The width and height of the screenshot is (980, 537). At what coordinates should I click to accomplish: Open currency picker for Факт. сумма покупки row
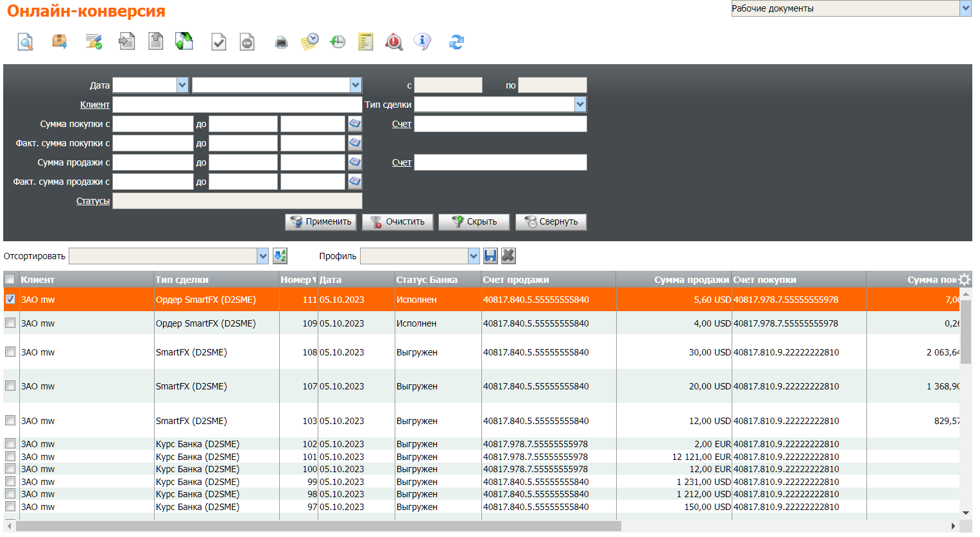(355, 142)
